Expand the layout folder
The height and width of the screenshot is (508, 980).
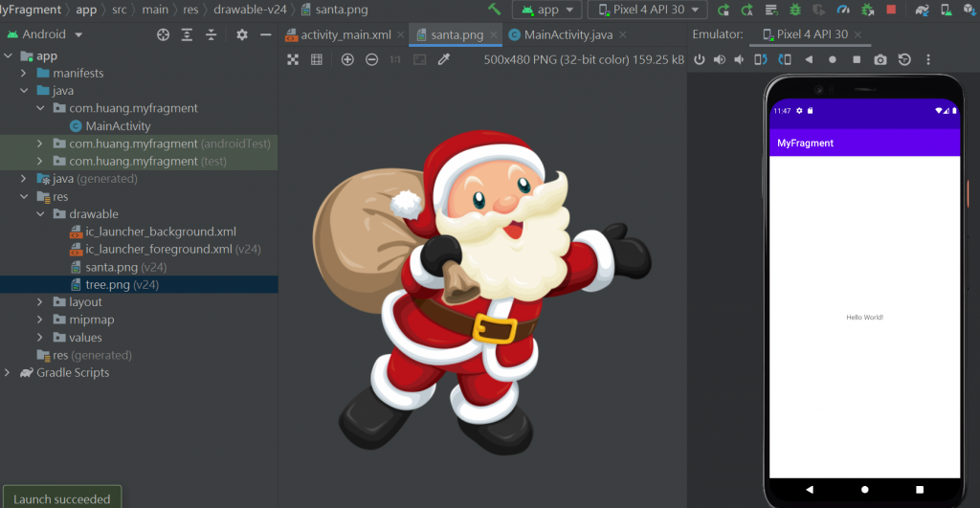[x=40, y=301]
